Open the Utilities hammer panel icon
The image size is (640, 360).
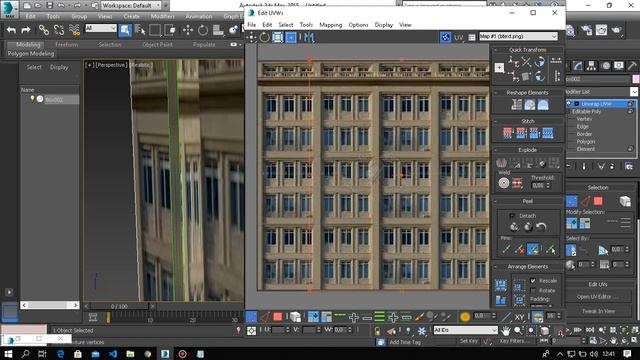[632, 66]
